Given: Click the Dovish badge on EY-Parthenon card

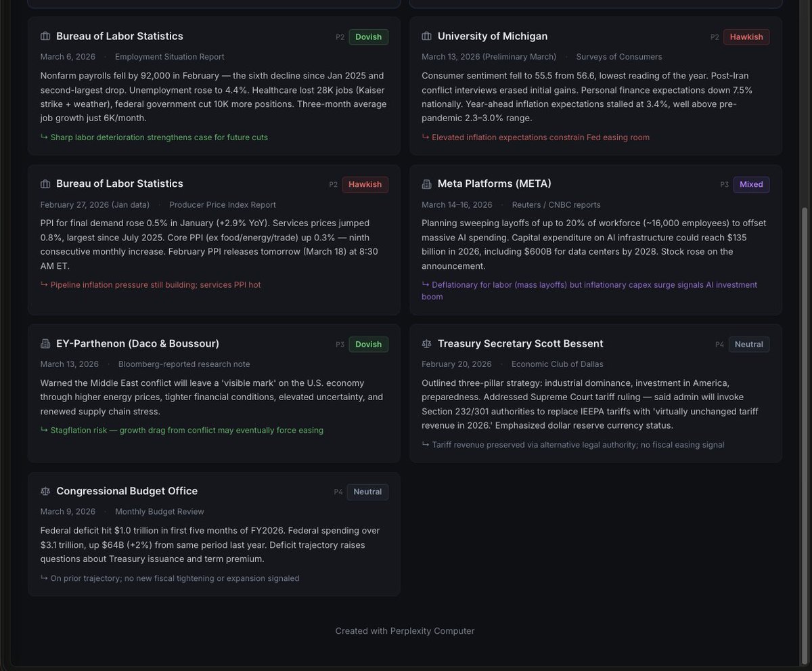Looking at the screenshot, I should coord(369,344).
